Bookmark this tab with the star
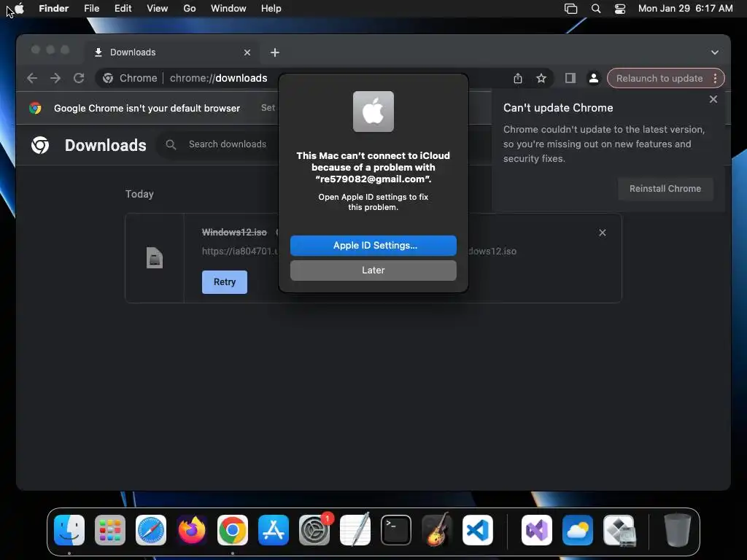This screenshot has width=747, height=560. 541,78
